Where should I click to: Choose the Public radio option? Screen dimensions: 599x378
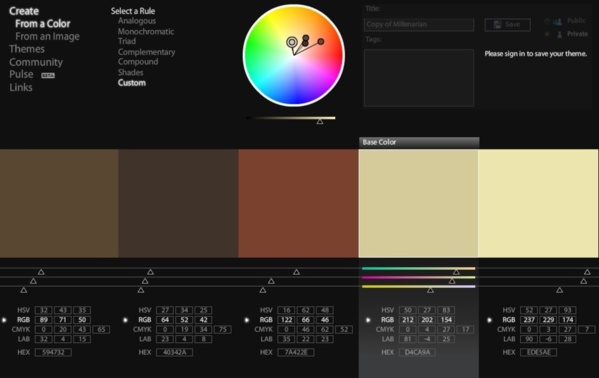click(x=547, y=21)
